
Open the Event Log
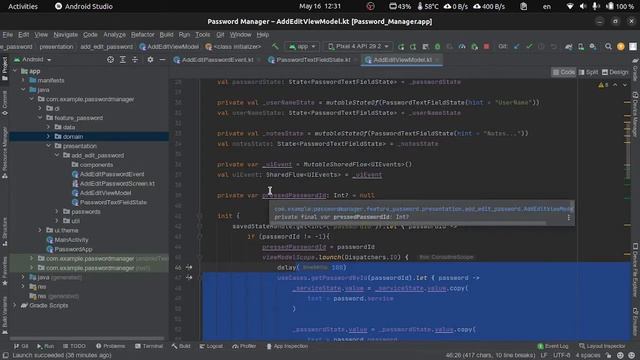[553, 346]
